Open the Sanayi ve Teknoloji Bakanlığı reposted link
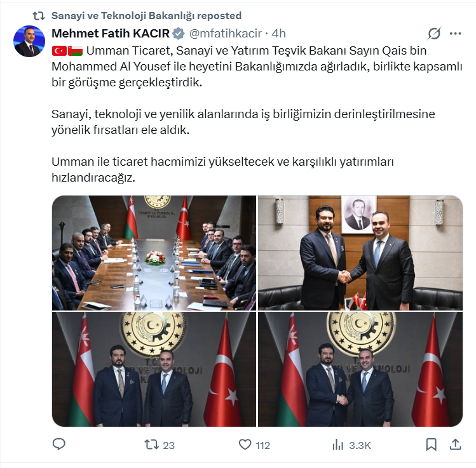 point(146,15)
